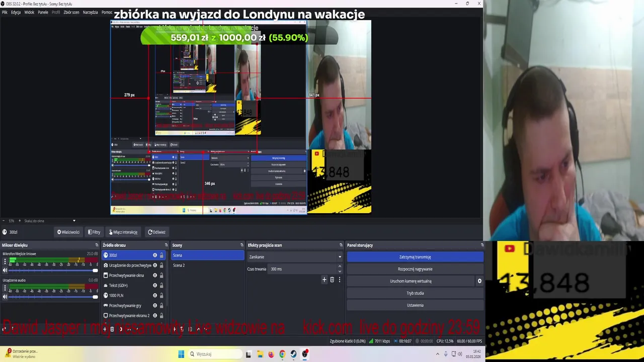The width and height of the screenshot is (644, 362).
Task: Click the taskbar Wyszukaj search box
Action: 215,354
